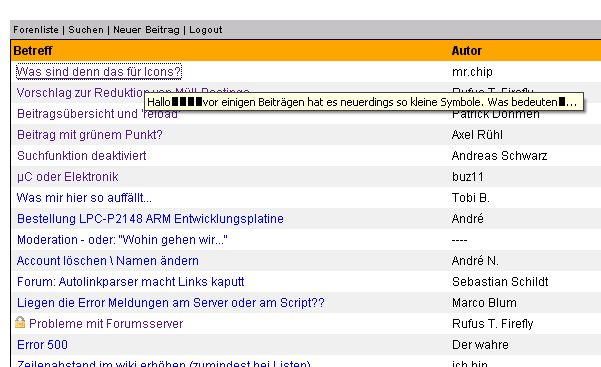Click author name Sebastian Schildt
Image resolution: width=601 pixels, height=367 pixels.
coord(500,282)
